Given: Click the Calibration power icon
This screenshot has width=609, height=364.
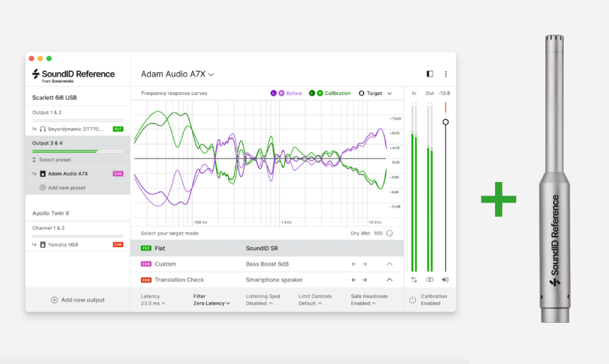Looking at the screenshot, I should pos(412,300).
